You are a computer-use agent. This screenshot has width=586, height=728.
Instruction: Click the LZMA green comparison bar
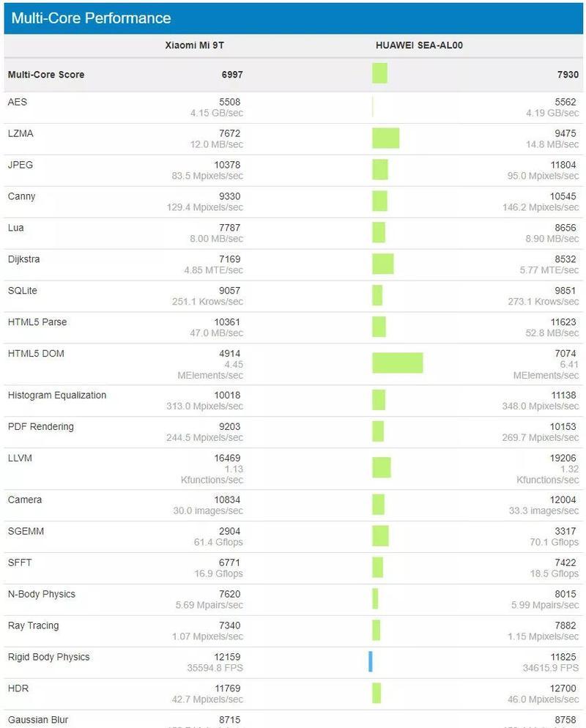(x=385, y=138)
